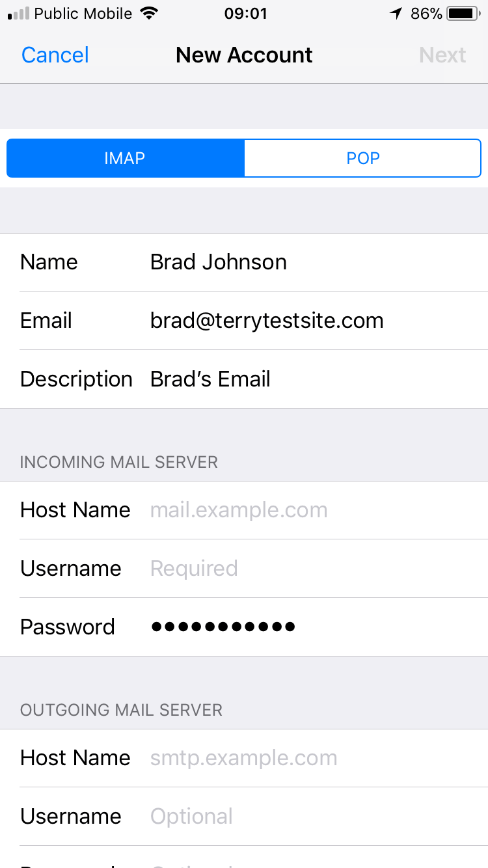This screenshot has width=488, height=868.
Task: Tap the outgoing Username Optional field
Action: [244, 817]
